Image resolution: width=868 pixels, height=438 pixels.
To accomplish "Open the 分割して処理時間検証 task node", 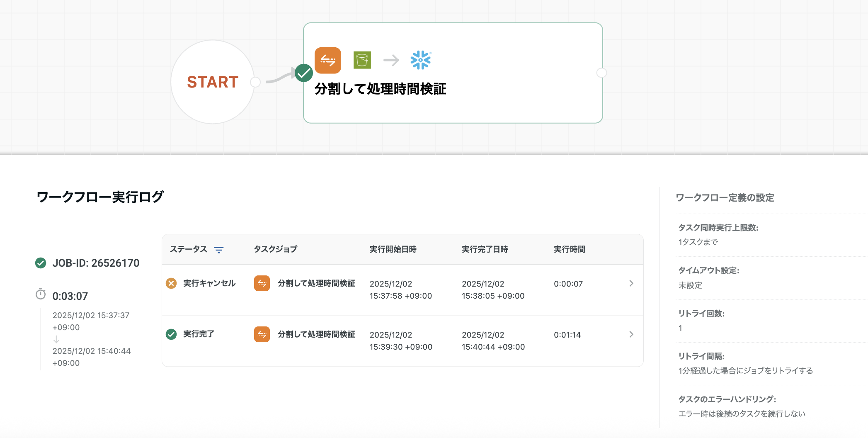I will click(453, 89).
